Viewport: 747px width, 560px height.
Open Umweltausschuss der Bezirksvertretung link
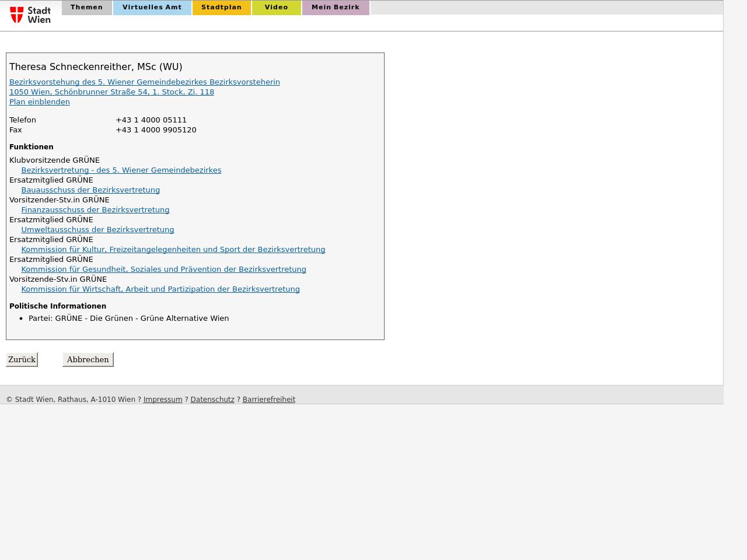[x=97, y=230]
